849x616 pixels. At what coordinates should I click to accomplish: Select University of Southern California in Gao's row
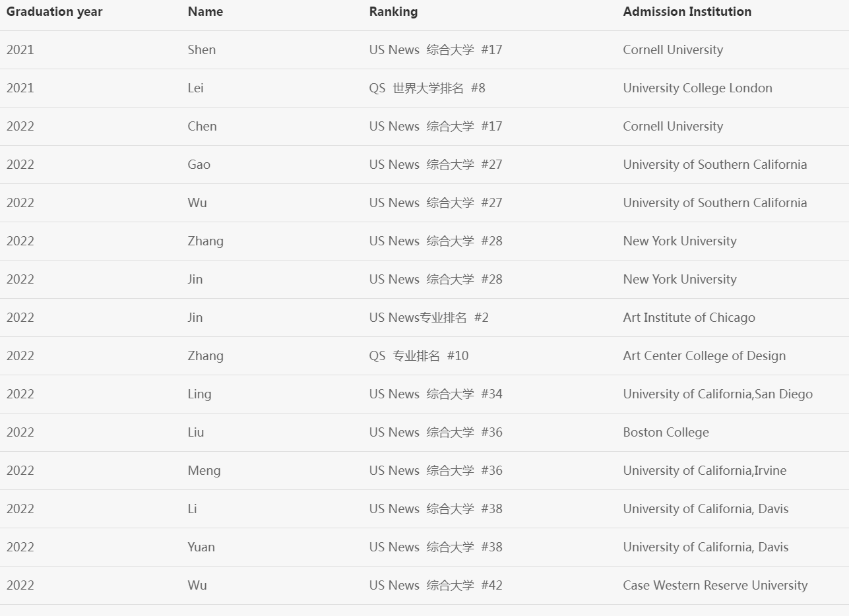715,165
